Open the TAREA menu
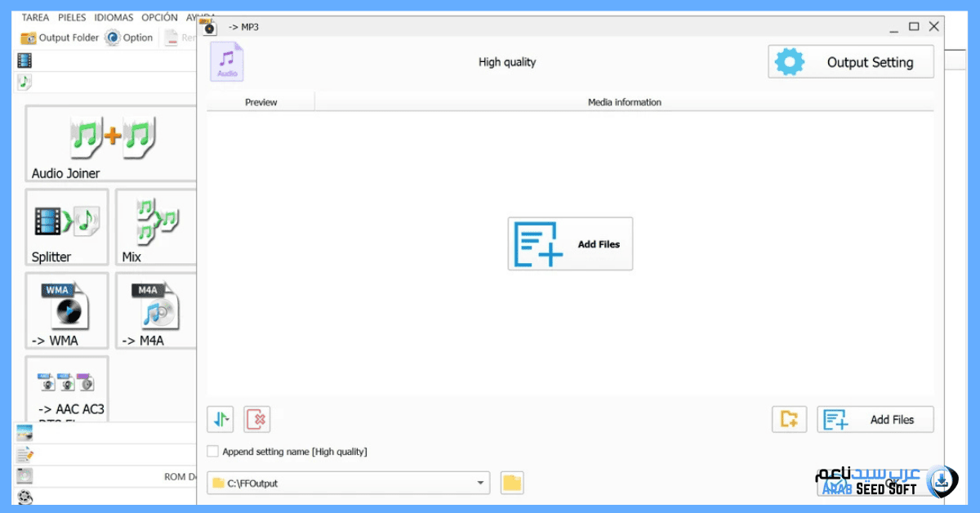Viewport: 980px width, 513px height. 35,17
